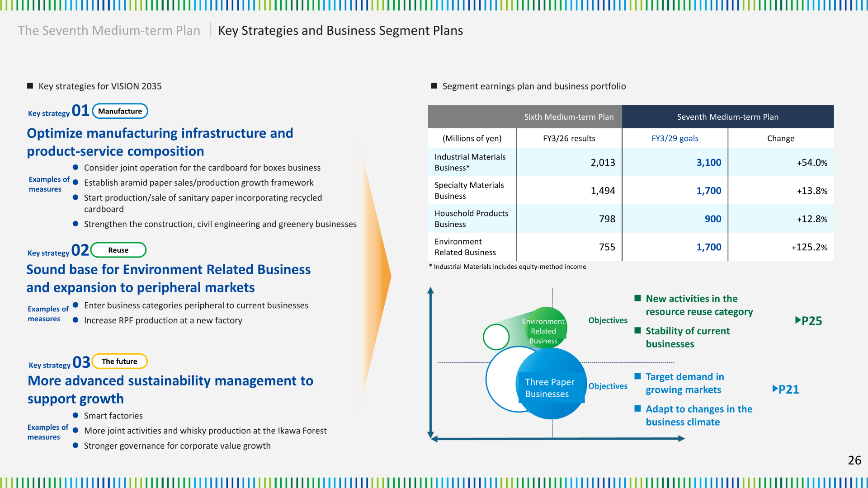868x488 pixels.
Task: Click the 'Seventh Medium-term Plan' table header
Action: (728, 117)
